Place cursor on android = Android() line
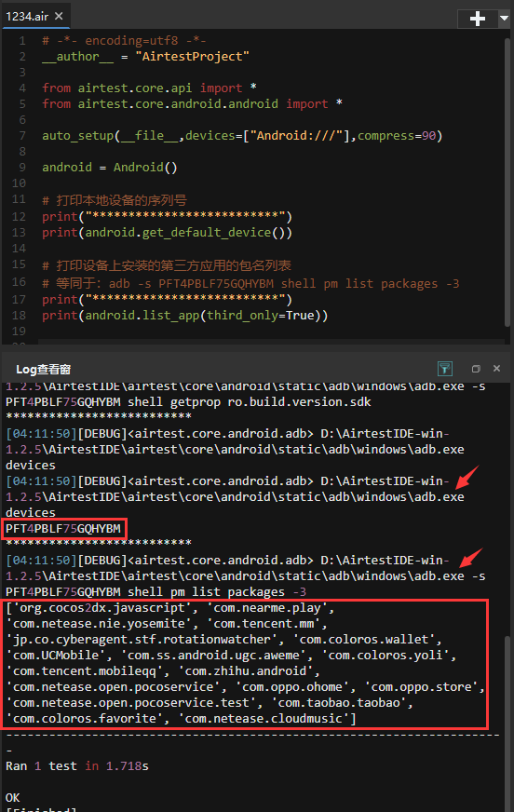The width and height of the screenshot is (514, 812). coord(110,168)
